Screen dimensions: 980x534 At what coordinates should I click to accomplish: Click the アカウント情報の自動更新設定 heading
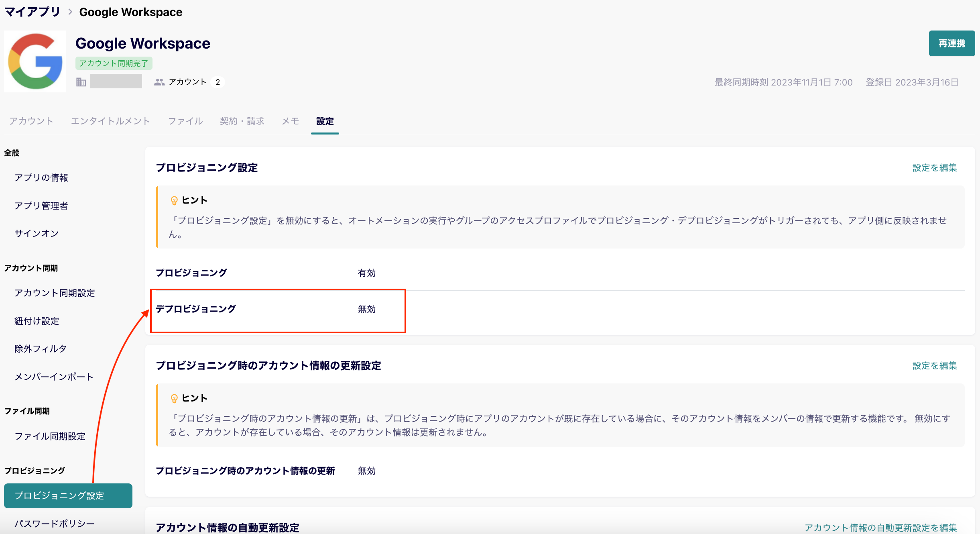(x=228, y=527)
